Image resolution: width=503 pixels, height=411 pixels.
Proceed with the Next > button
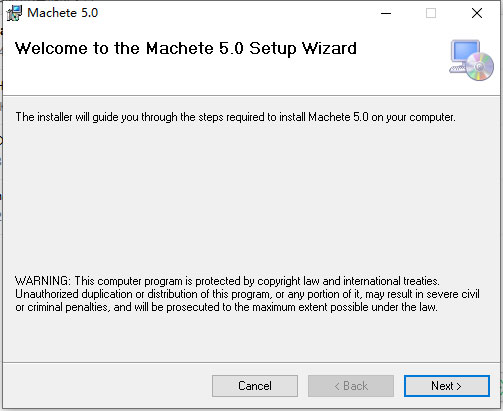pyautogui.click(x=447, y=386)
